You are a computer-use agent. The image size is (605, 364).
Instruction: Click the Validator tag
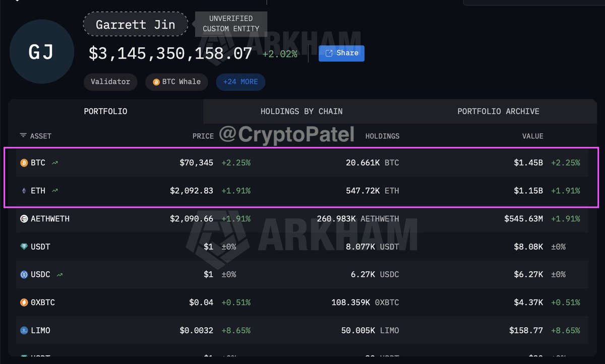pos(110,82)
